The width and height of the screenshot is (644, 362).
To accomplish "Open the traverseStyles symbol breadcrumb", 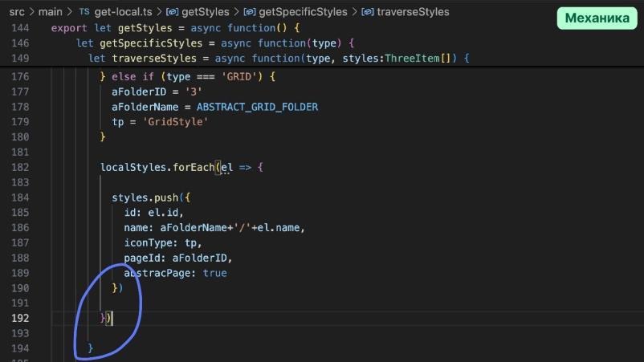I will 413,12.
